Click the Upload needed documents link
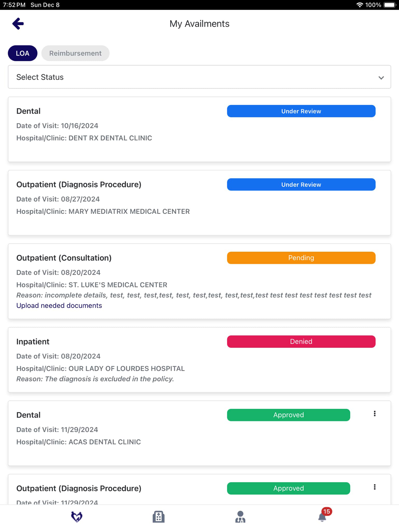This screenshot has height=532, width=399. pos(59,305)
